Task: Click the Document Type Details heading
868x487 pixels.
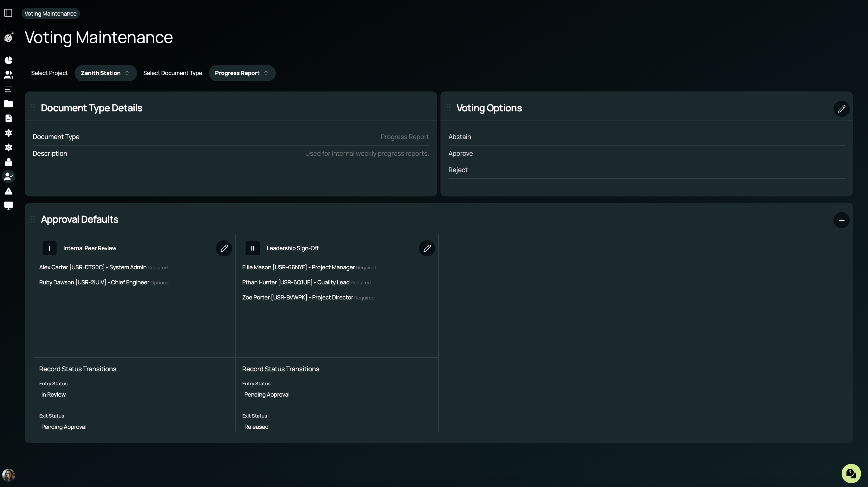Action: click(91, 108)
